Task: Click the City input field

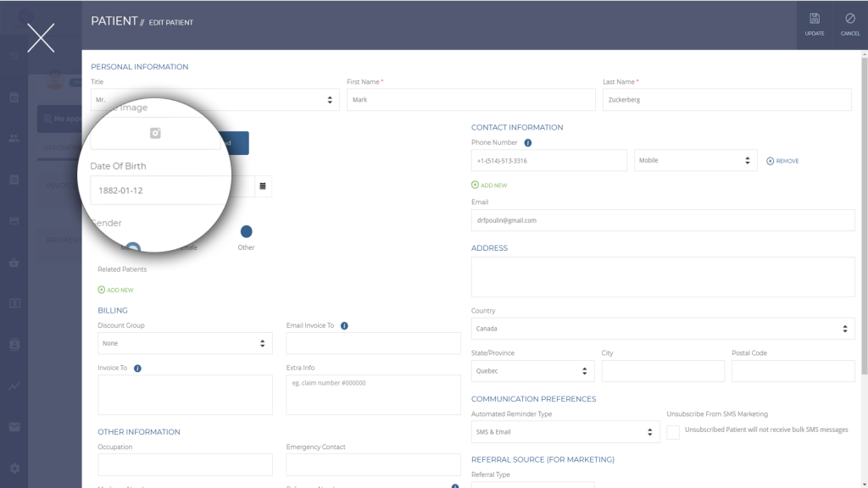Action: (x=663, y=371)
